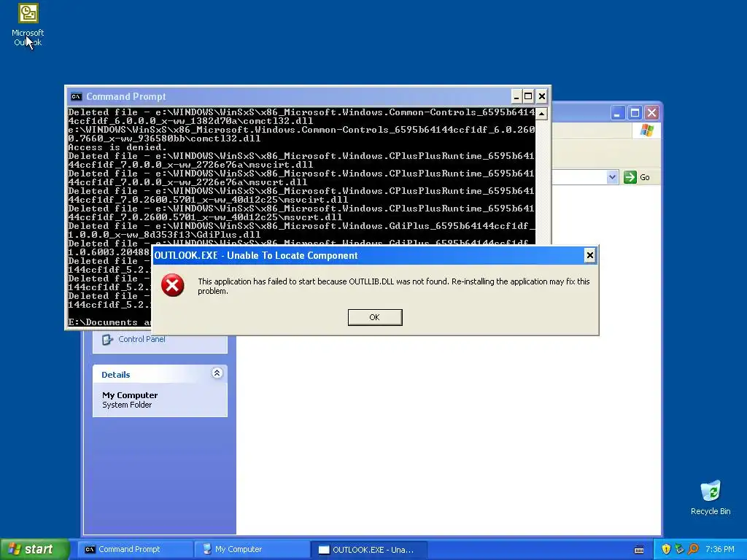This screenshot has width=747, height=560.
Task: Close the Unable To Locate Component dialog
Action: click(589, 255)
